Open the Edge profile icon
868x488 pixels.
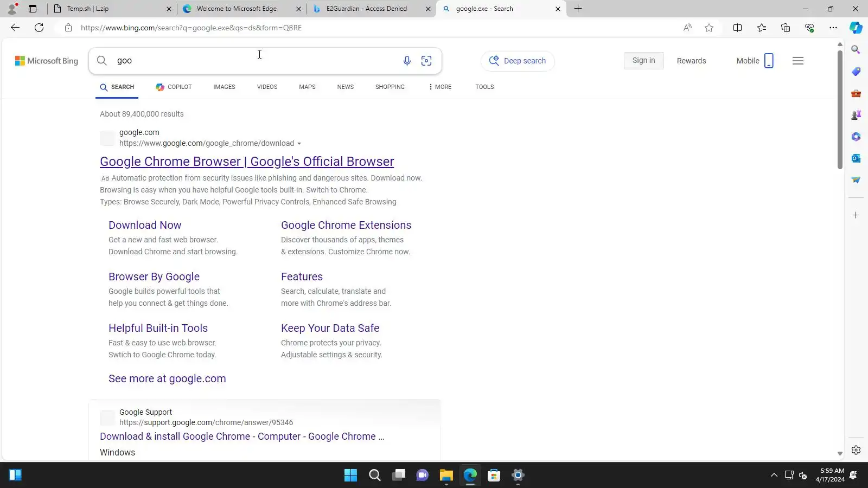[x=12, y=9]
